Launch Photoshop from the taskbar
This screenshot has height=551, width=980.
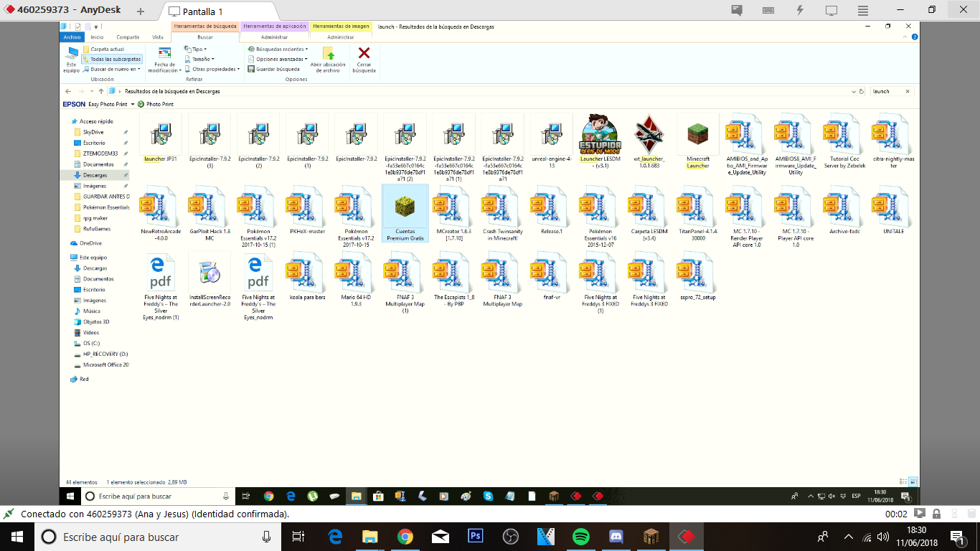pyautogui.click(x=475, y=537)
